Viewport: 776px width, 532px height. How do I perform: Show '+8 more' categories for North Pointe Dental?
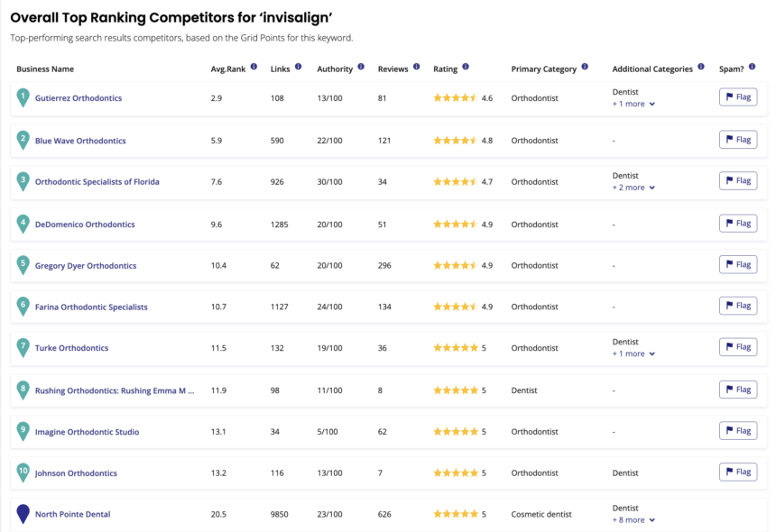[x=629, y=519]
